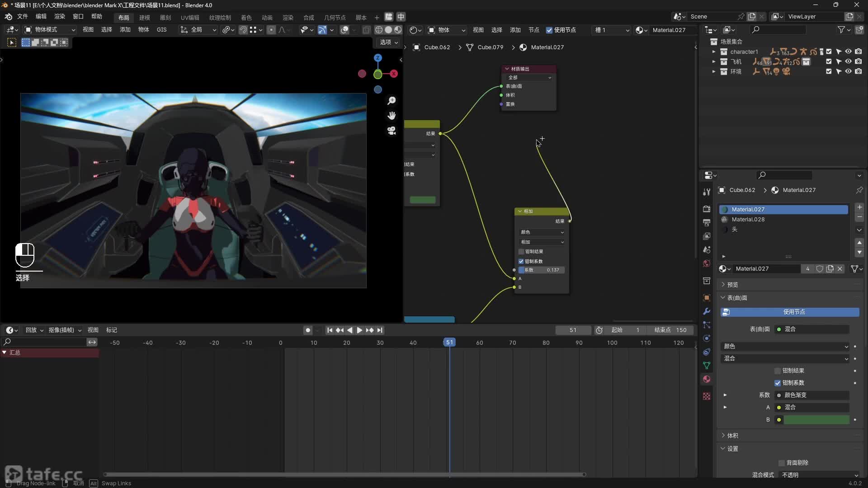
Task: Toggle the camera view icon
Action: pyautogui.click(x=392, y=131)
